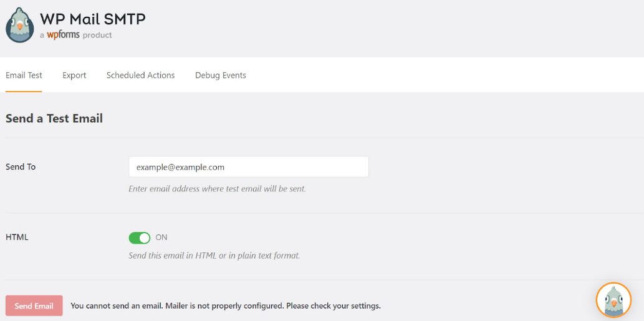The image size is (644, 321).
Task: Click the HTML or plain text hint
Action: [214, 256]
